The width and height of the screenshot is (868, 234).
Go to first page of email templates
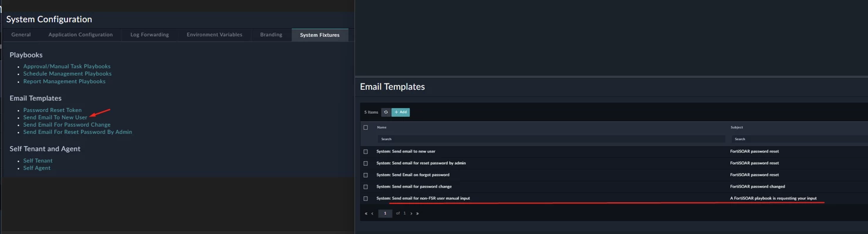(x=366, y=213)
